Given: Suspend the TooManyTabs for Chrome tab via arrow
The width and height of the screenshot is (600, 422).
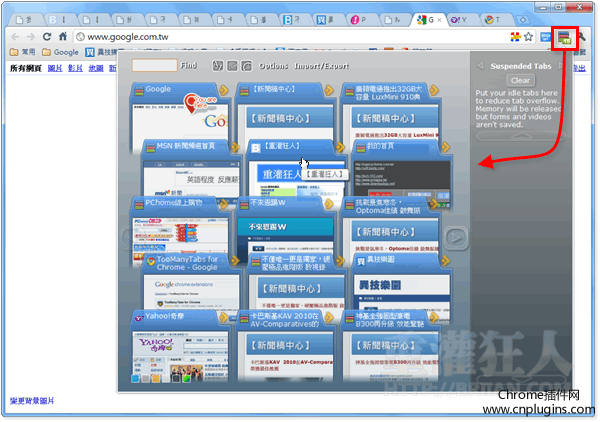Looking at the screenshot, I should click(x=235, y=261).
